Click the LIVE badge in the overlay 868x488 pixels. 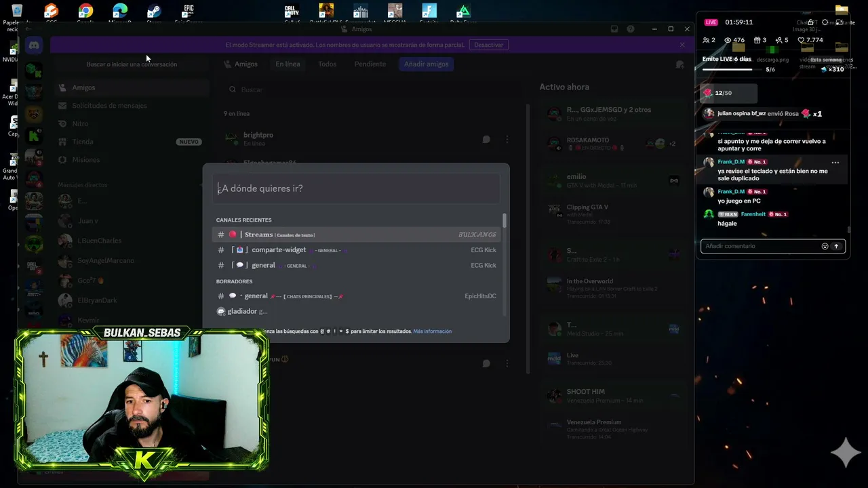point(711,22)
